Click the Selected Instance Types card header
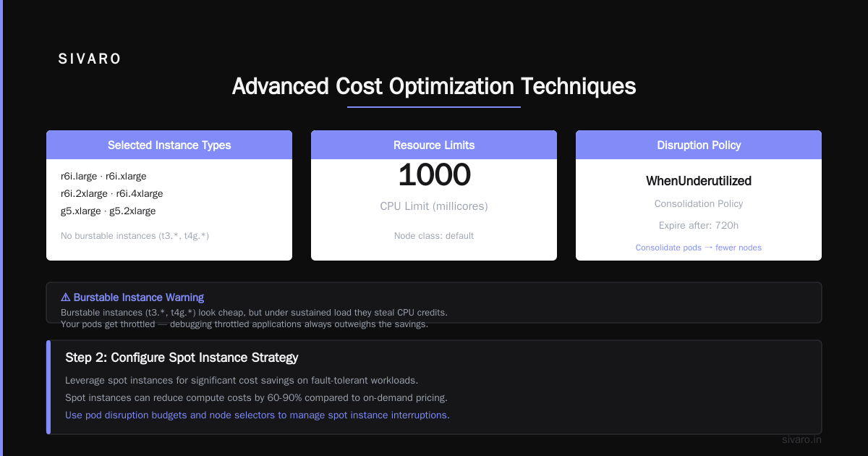Viewport: 868px width, 456px height. pyautogui.click(x=169, y=145)
